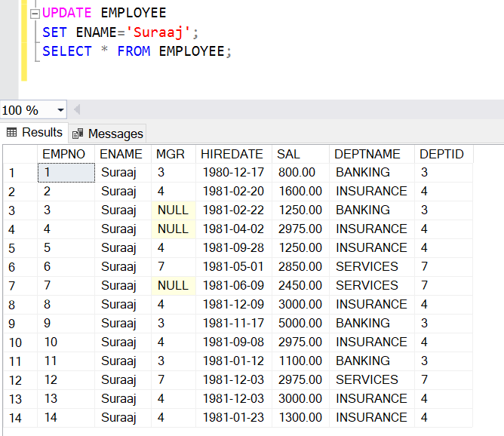Click salary cell 2850.00
504x436 pixels.
[x=300, y=267]
